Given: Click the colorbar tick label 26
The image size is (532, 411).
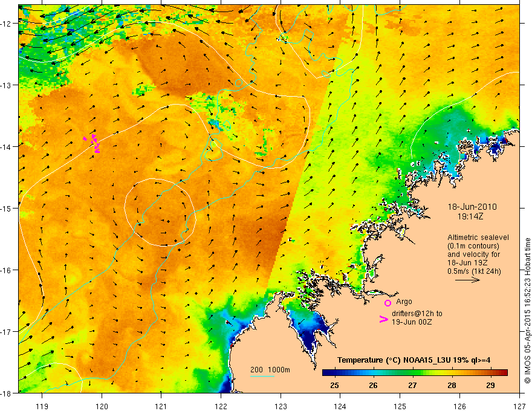Looking at the screenshot, I should tap(373, 386).
